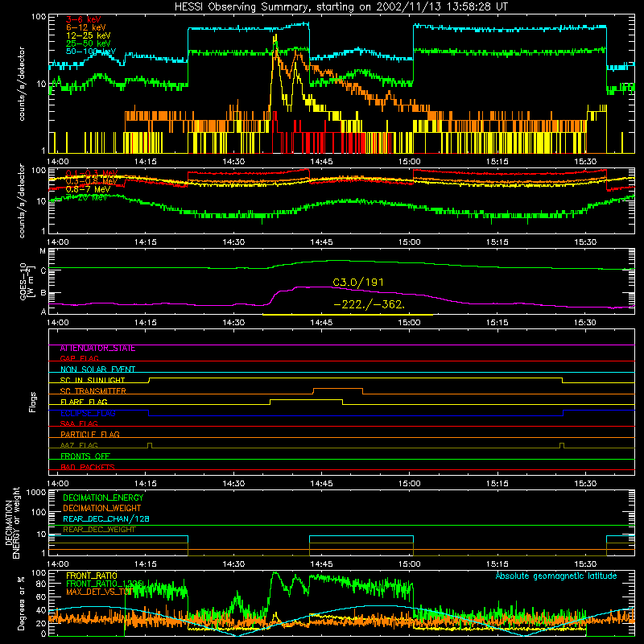Click the 14:45 tick label under GOES panel
The height and width of the screenshot is (644, 644).
(x=321, y=323)
